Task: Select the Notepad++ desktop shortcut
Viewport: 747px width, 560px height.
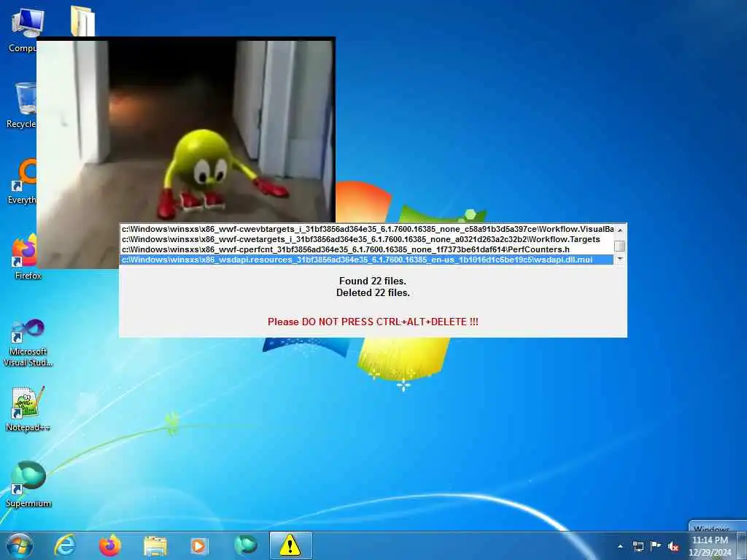Action: pyautogui.click(x=28, y=408)
